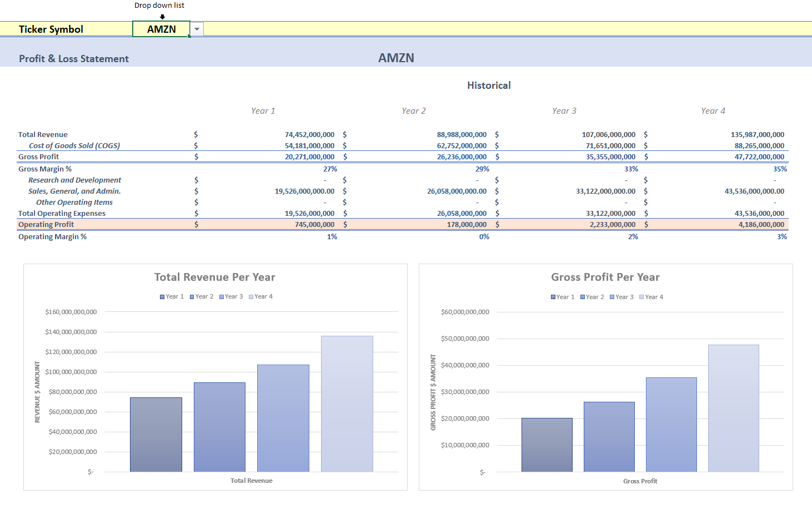This screenshot has width=812, height=510.
Task: Click the tallest bar in revenue chart
Action: click(347, 402)
